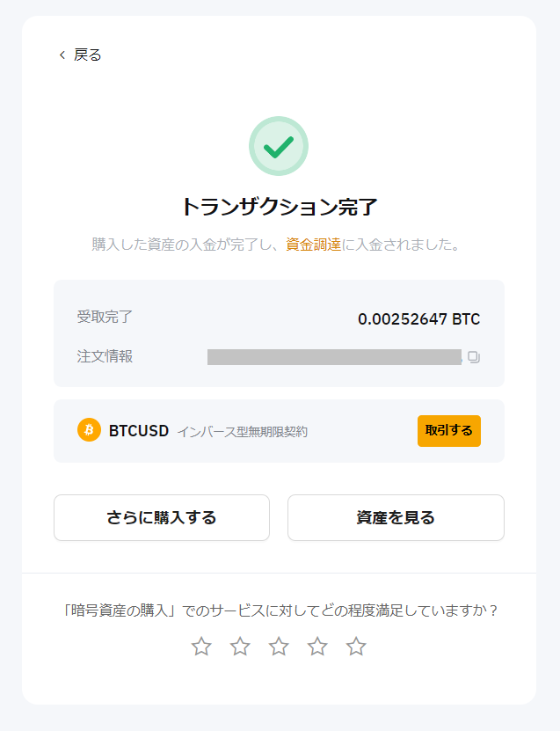Viewport: 560px width, 731px height.
Task: Click the back chevron arrow icon
Action: (x=62, y=55)
